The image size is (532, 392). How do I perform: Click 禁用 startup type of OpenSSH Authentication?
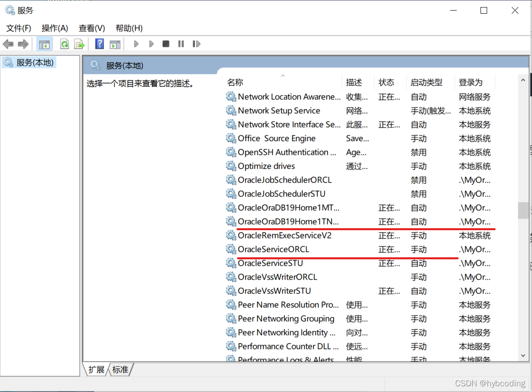419,152
